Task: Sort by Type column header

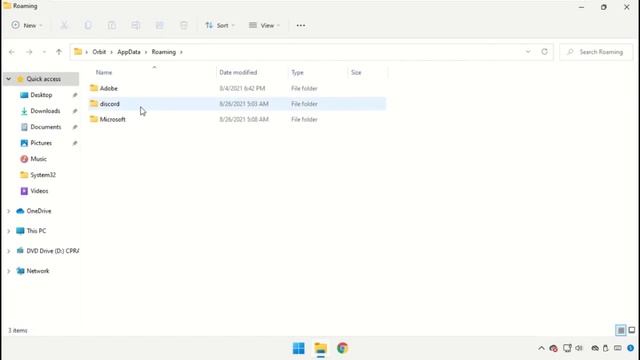Action: tap(297, 72)
